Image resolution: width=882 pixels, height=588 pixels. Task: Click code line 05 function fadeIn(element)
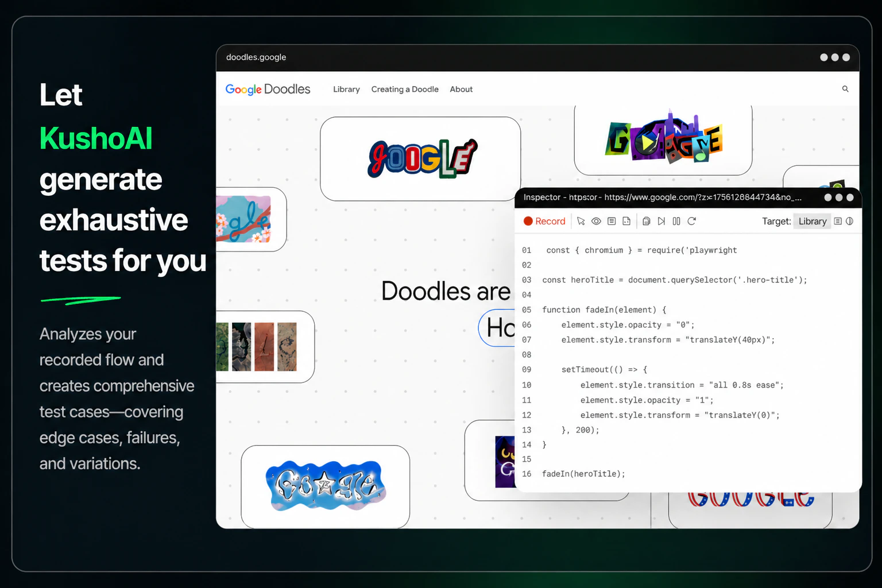[604, 310]
